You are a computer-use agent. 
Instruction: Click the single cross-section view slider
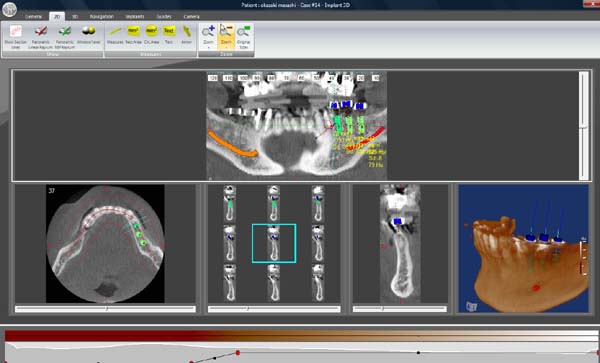[x=399, y=309]
